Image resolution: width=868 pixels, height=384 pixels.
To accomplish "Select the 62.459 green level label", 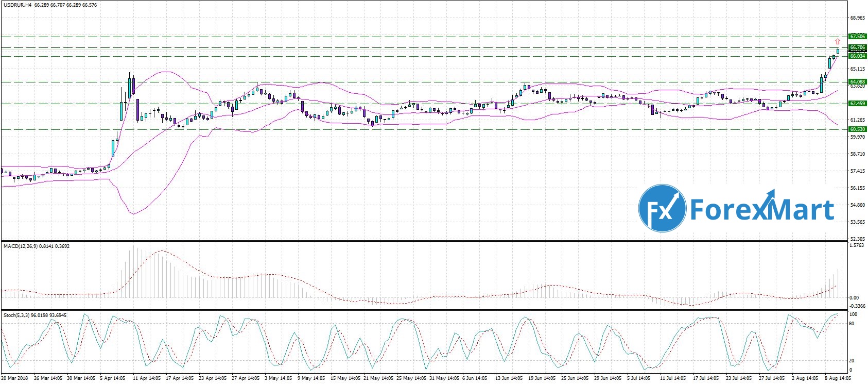I will coord(857,104).
